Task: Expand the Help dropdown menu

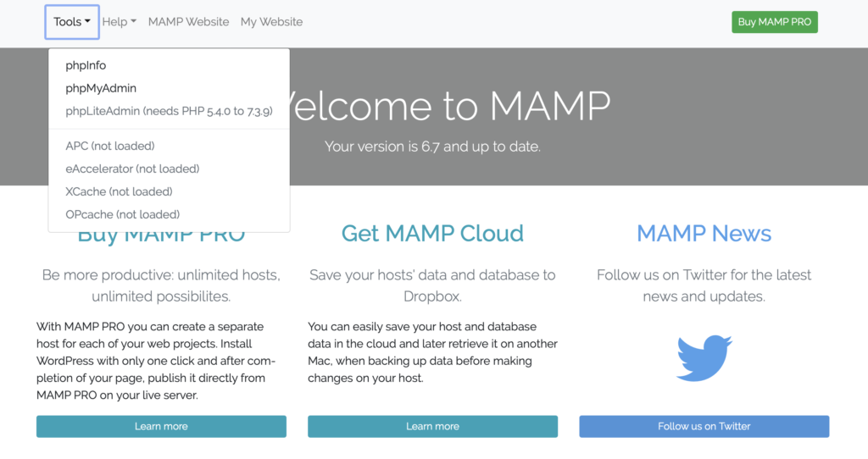Action: tap(119, 22)
